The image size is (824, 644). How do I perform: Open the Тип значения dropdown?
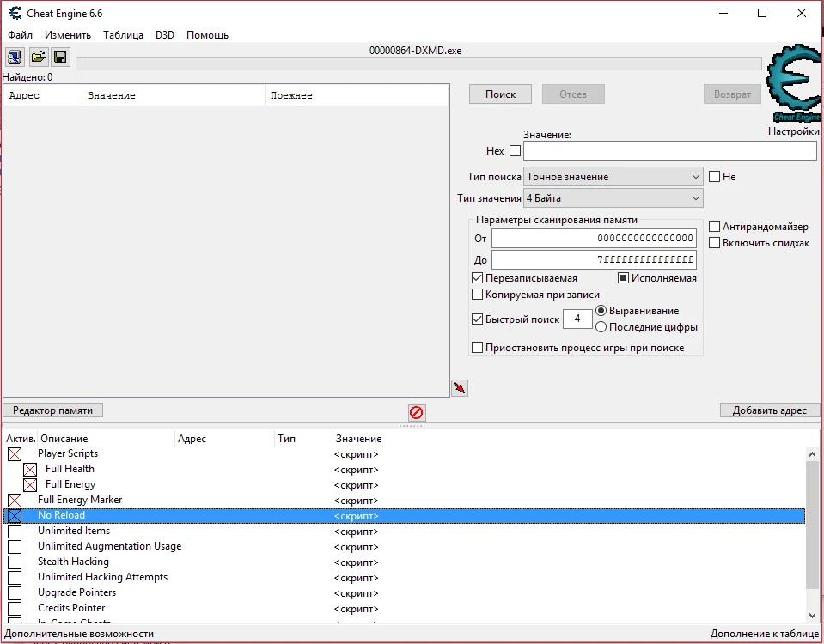613,198
